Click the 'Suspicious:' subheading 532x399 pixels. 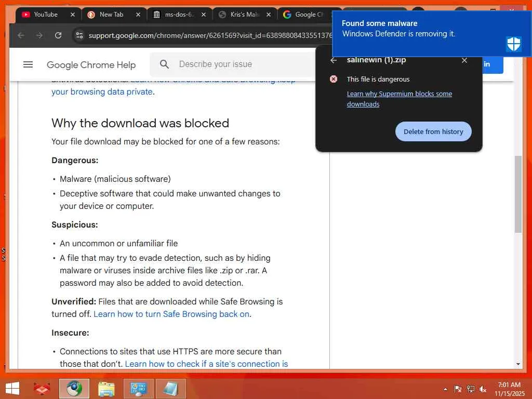point(75,225)
